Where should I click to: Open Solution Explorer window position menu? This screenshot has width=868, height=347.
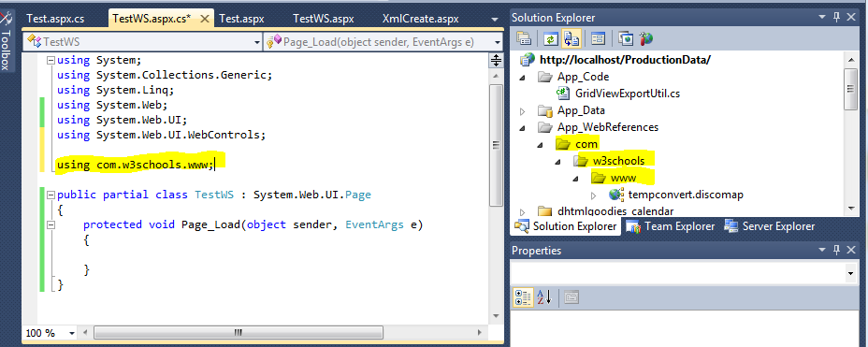coord(821,18)
